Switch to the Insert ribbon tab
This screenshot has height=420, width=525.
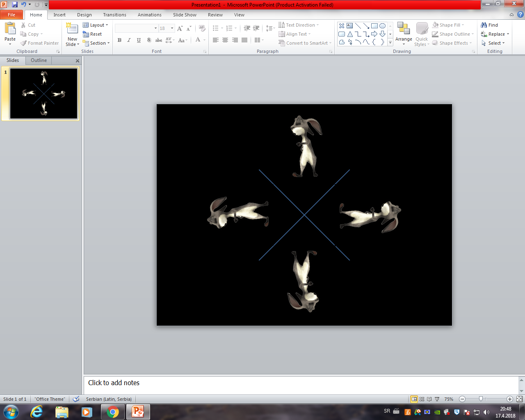(x=59, y=15)
